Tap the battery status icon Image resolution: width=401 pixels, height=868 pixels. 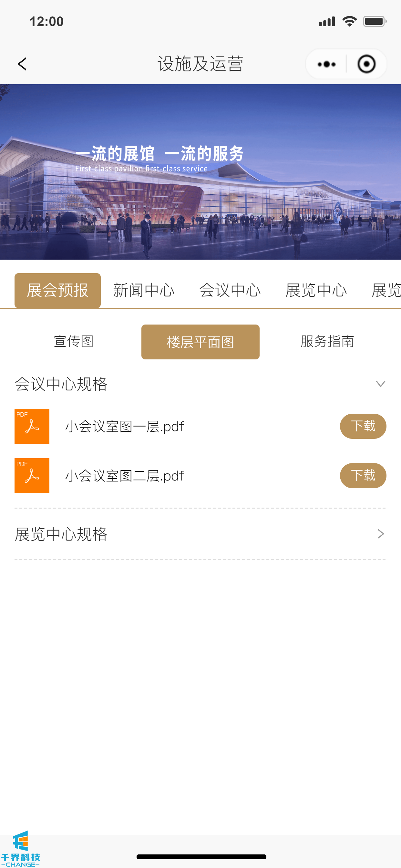point(375,22)
